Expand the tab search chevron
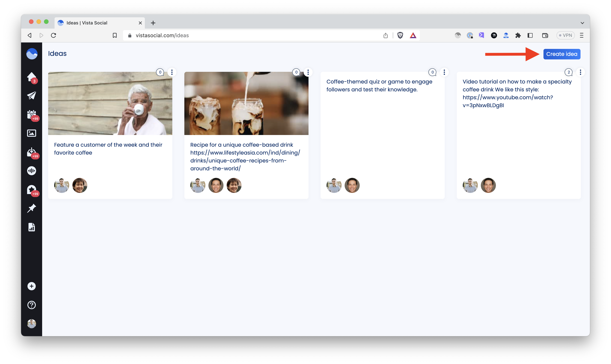Viewport: 611px width, 364px height. point(582,23)
